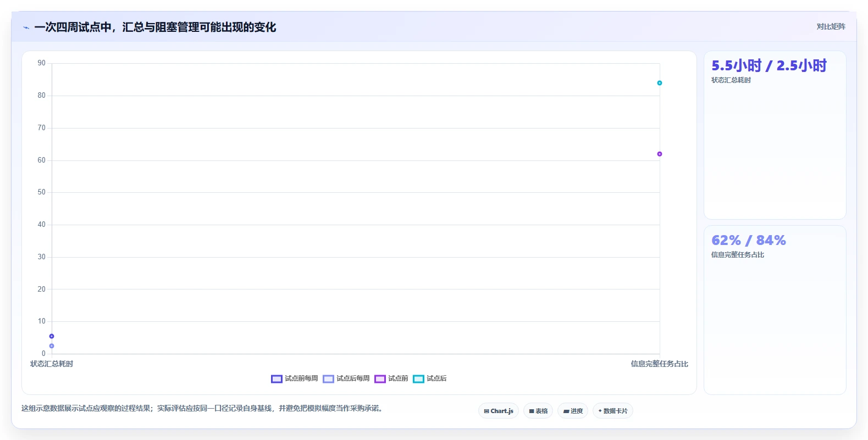Screen dimensions: 868x440
Task: Click the 信息完整任务占比 x-axis label
Action: click(x=660, y=364)
